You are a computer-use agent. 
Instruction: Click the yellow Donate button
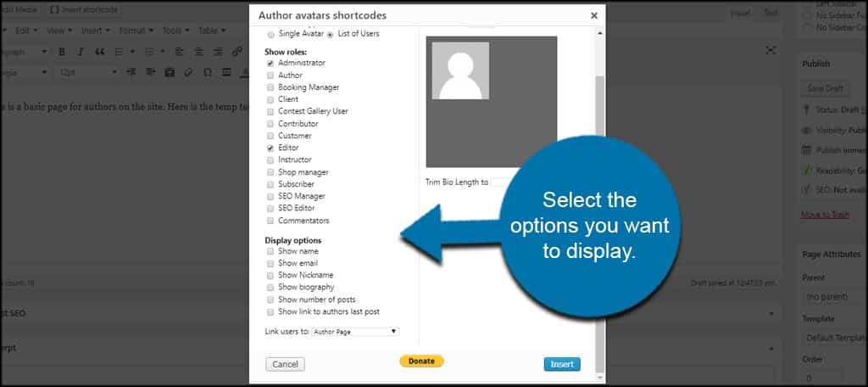(422, 361)
